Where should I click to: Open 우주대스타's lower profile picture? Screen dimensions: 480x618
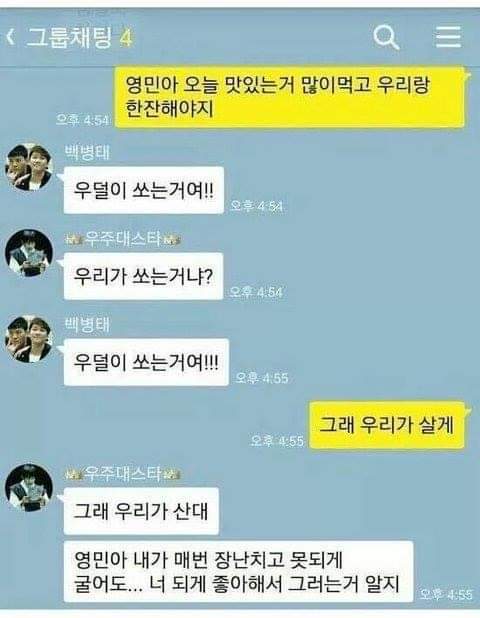[29, 488]
